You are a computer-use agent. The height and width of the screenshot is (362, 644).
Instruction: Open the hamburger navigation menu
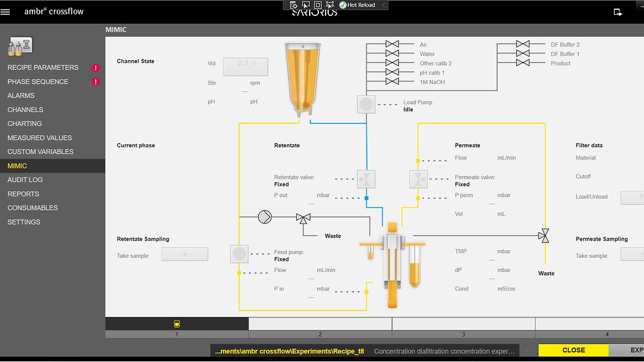7,10
